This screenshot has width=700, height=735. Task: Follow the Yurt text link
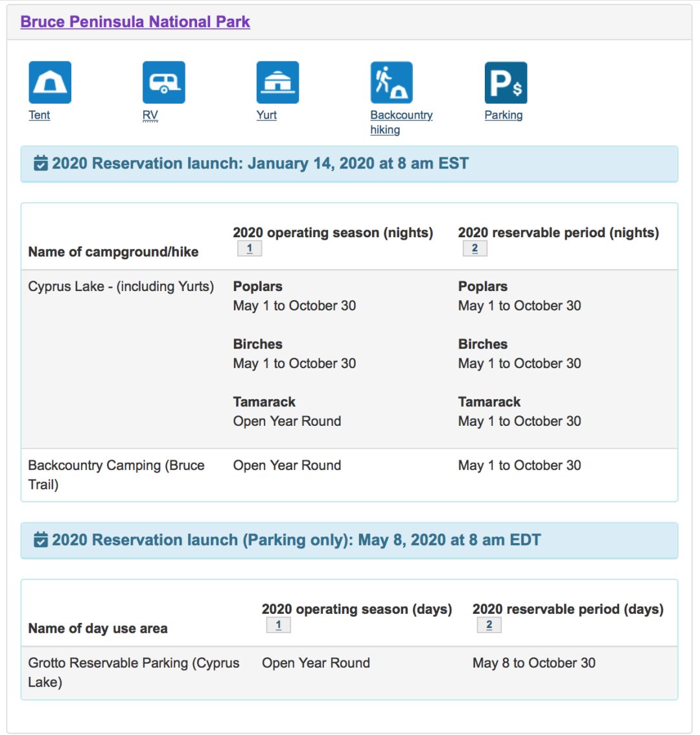pos(266,115)
